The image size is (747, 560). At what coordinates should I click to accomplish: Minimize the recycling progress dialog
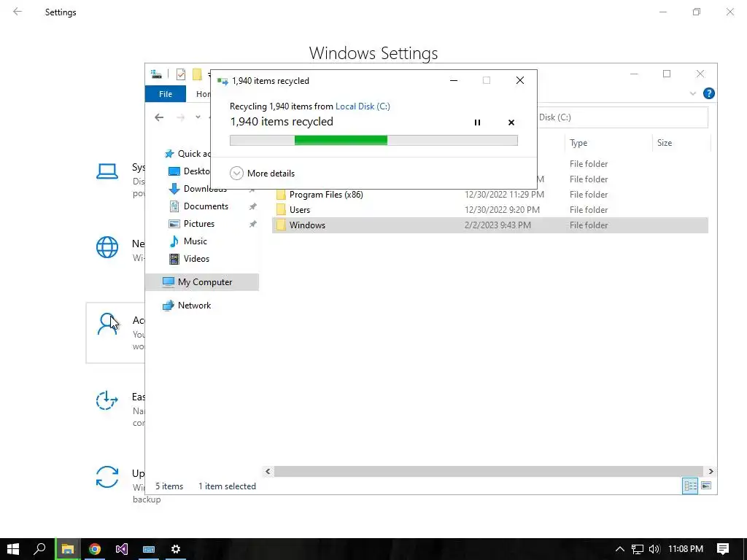pos(454,80)
